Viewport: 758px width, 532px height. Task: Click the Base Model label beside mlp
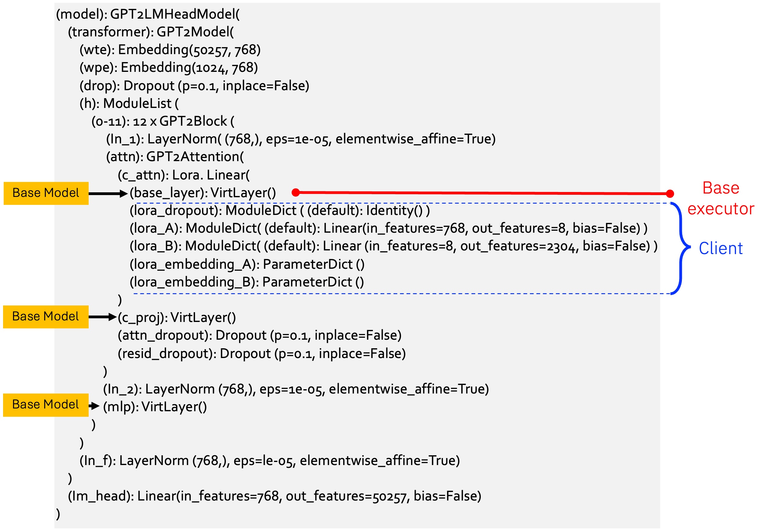pos(46,405)
